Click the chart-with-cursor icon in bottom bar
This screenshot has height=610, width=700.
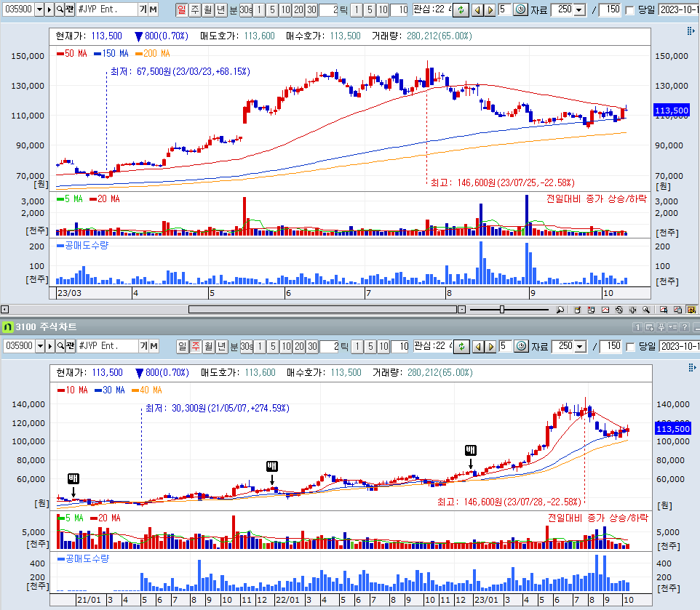[x=664, y=310]
